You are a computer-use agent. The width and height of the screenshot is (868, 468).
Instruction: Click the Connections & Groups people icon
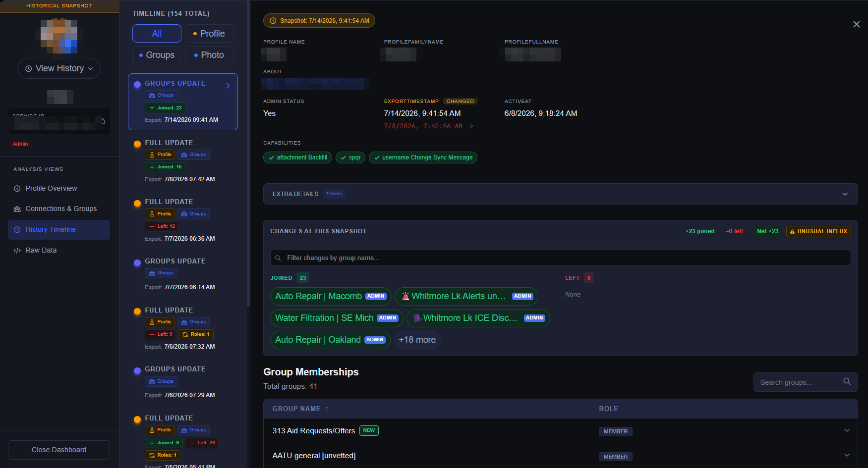coord(17,209)
